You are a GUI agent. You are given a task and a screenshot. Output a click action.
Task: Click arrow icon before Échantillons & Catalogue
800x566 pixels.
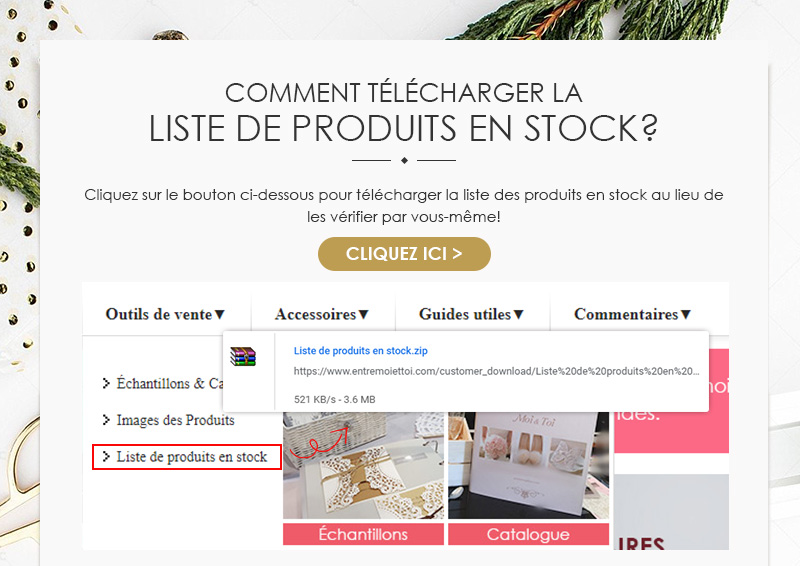pos(106,383)
